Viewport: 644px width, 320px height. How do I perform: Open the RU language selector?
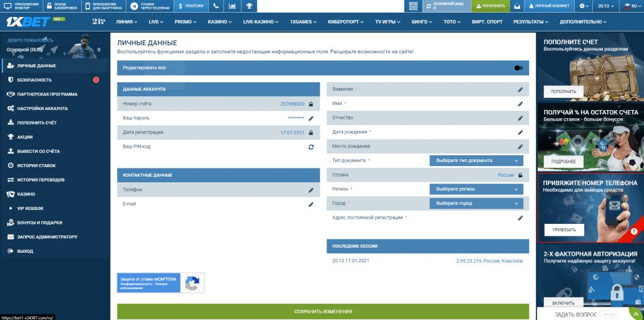(x=631, y=6)
